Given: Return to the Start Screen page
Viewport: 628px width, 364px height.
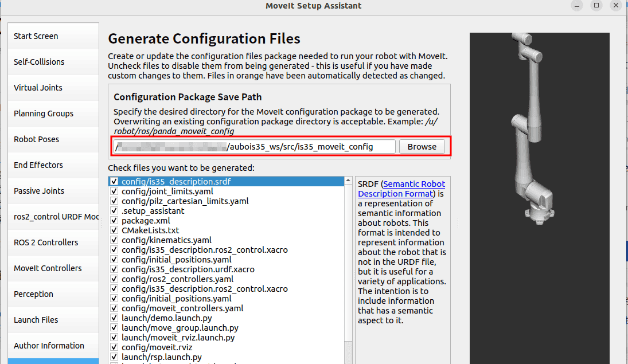Looking at the screenshot, I should pos(36,36).
